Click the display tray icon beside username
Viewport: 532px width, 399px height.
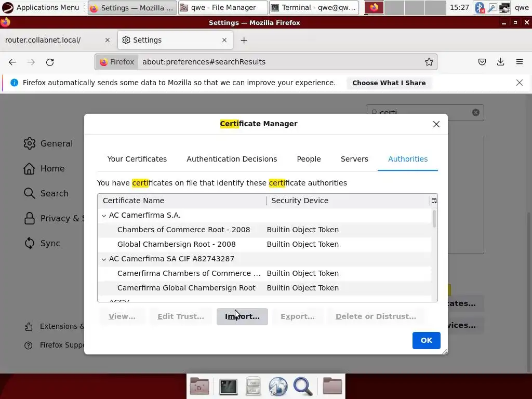tap(504, 7)
